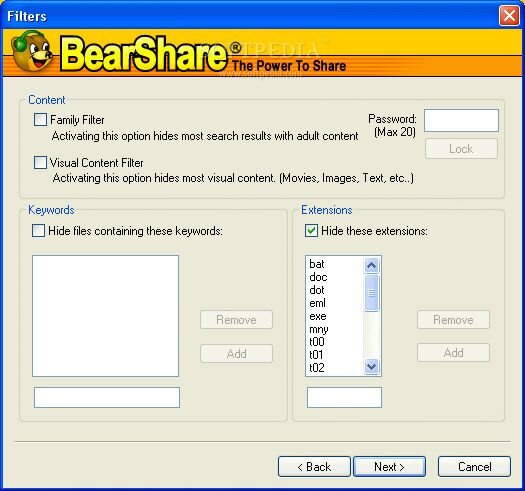Cancel the Filters wizard
This screenshot has width=525, height=491.
point(474,466)
